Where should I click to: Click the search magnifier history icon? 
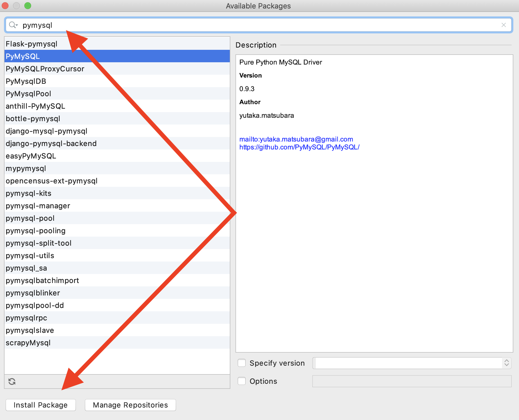point(13,25)
